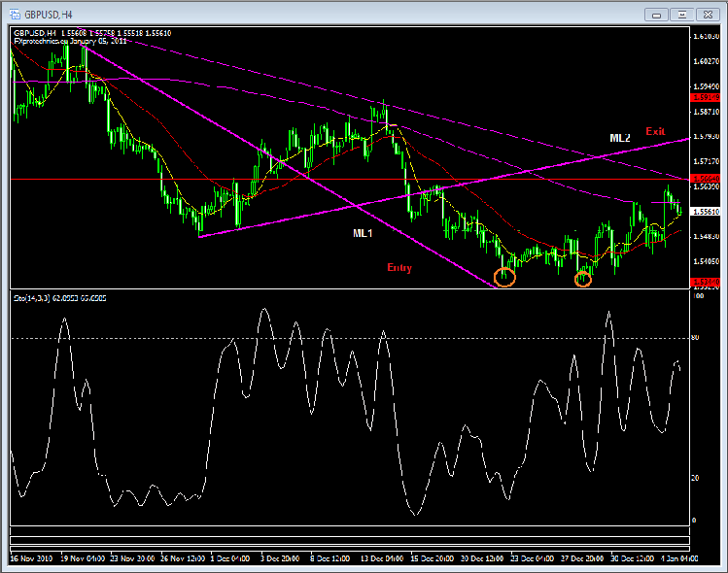728x573 pixels.
Task: Click the 23 Dec 04:00 time label
Action: pyautogui.click(x=532, y=558)
